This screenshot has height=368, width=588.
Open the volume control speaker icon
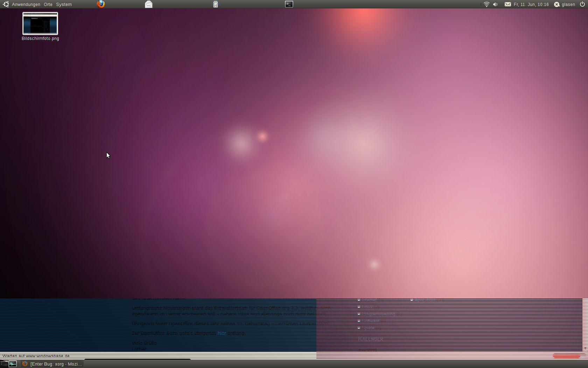point(495,5)
